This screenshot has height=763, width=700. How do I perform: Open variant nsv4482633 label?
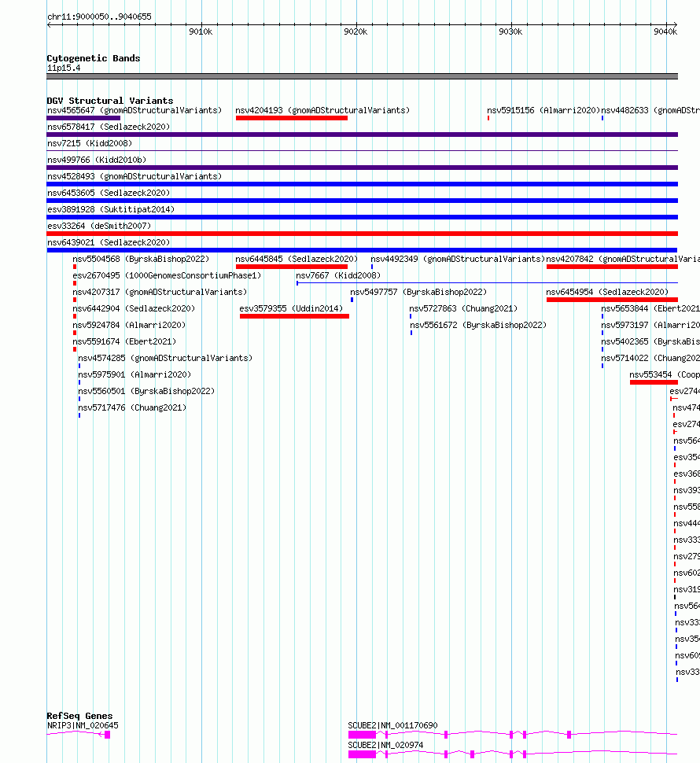point(650,110)
